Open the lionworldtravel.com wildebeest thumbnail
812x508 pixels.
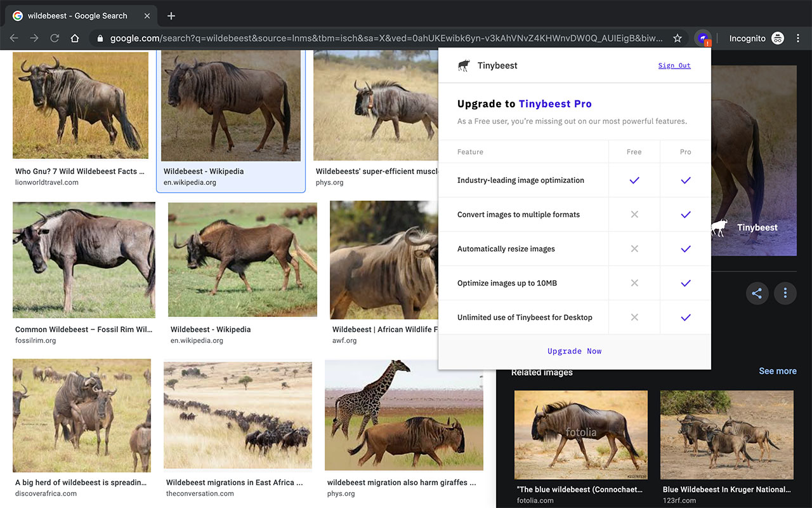(81, 105)
